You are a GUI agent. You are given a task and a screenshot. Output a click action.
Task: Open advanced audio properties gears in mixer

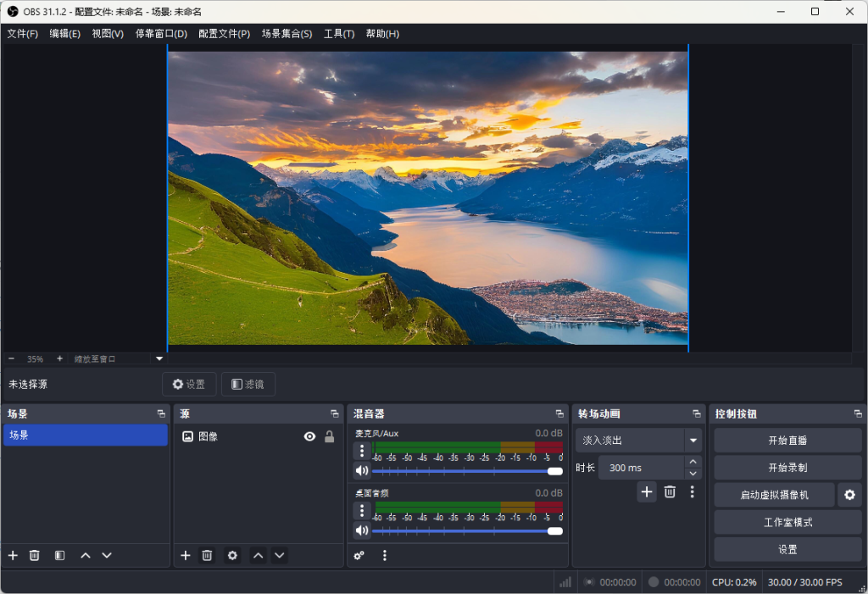pyautogui.click(x=359, y=555)
